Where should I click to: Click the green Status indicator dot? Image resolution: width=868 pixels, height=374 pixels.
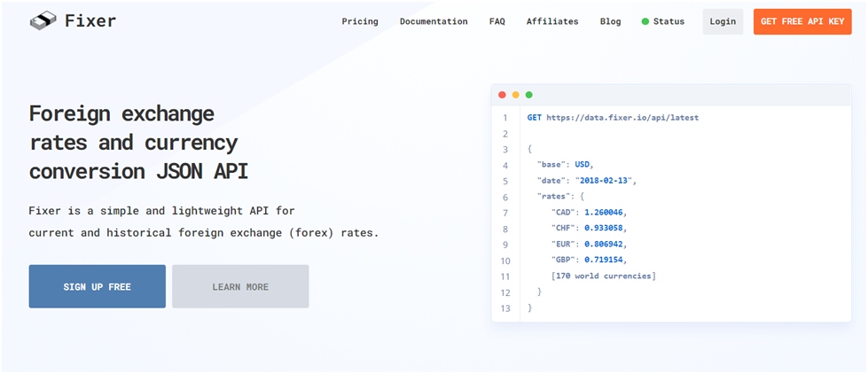(x=645, y=21)
